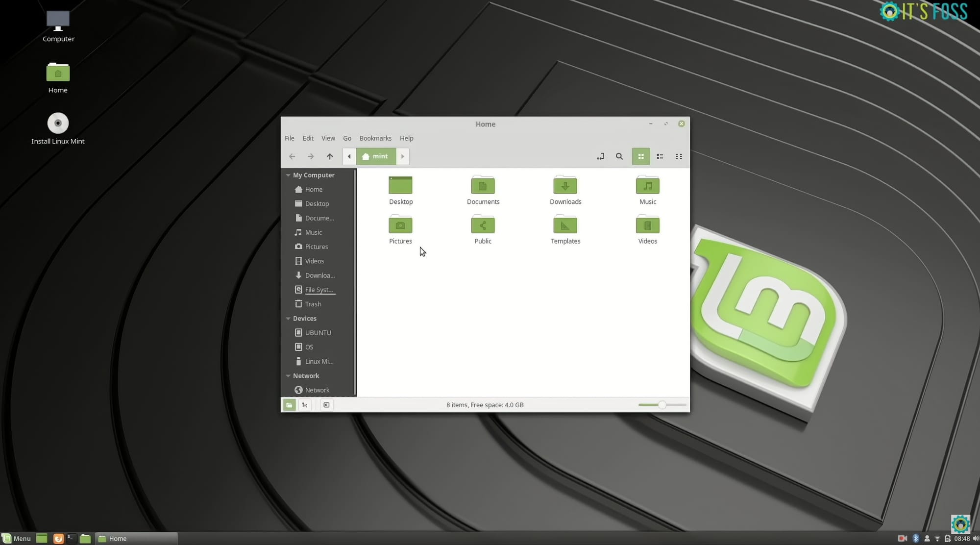The width and height of the screenshot is (980, 545).
Task: Click the compact view button in toolbar
Action: point(678,156)
